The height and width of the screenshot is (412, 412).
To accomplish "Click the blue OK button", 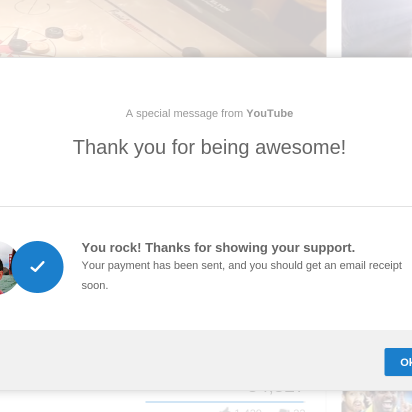I will click(398, 362).
